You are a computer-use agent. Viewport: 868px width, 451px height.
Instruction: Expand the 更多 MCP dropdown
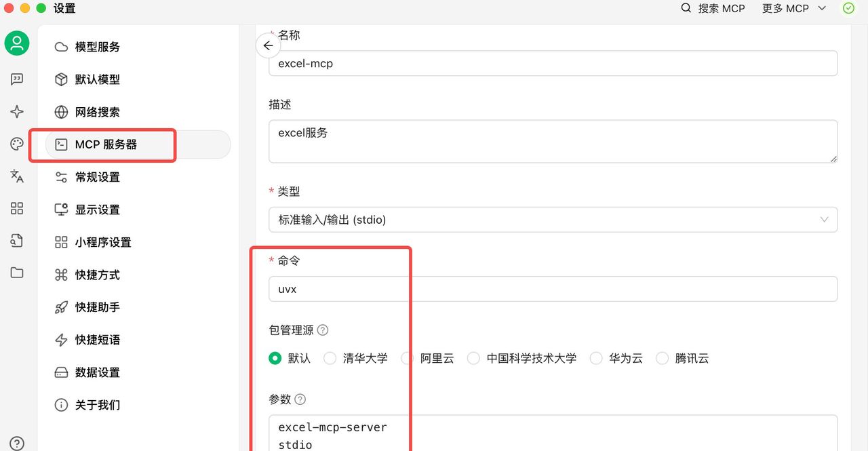(x=793, y=9)
